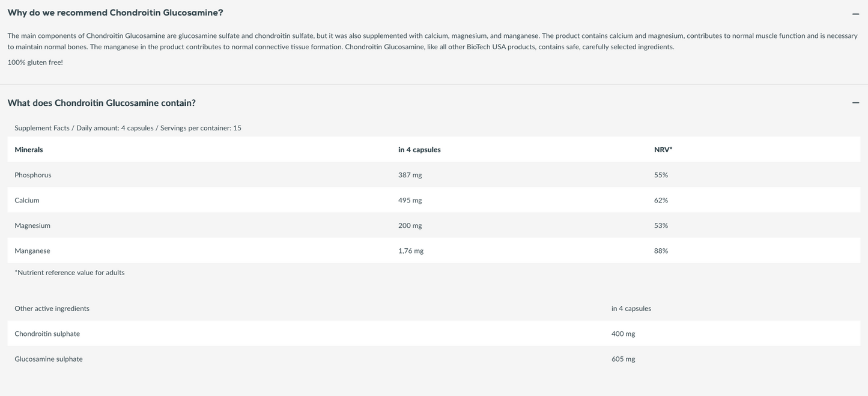This screenshot has height=396, width=868.
Task: Click the '*Nutrient reference value for adults' footnote
Action: click(70, 272)
